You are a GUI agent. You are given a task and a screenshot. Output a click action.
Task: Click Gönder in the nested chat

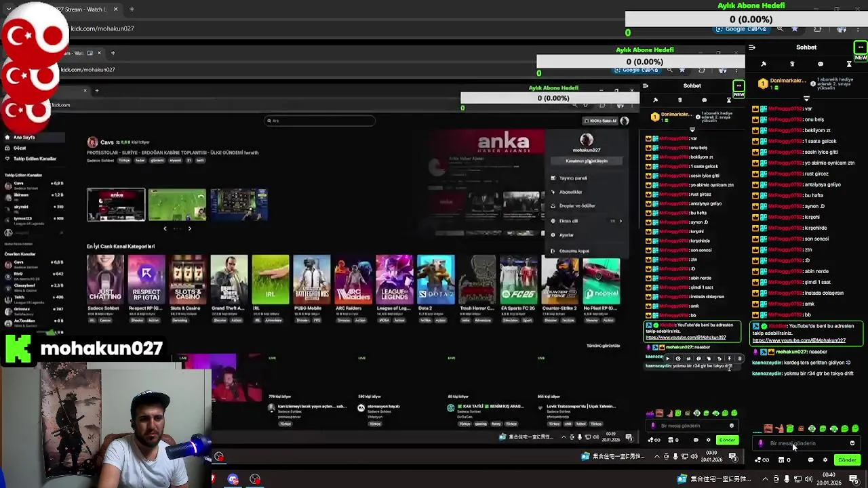[x=727, y=441]
